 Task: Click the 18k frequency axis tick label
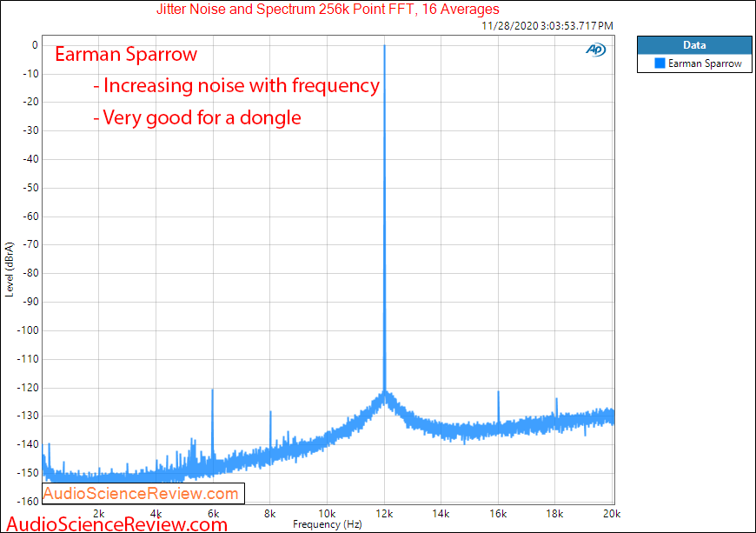coord(554,514)
